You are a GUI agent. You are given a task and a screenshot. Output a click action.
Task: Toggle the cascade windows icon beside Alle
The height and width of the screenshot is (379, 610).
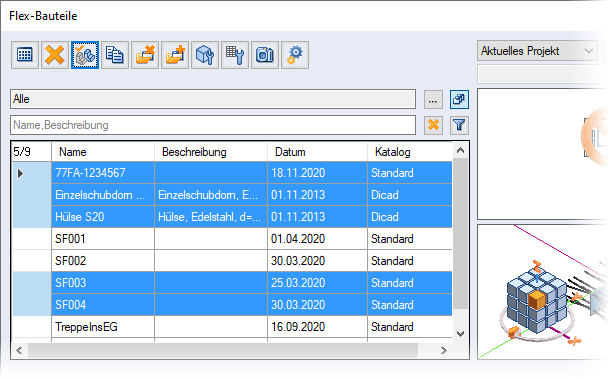tap(459, 100)
